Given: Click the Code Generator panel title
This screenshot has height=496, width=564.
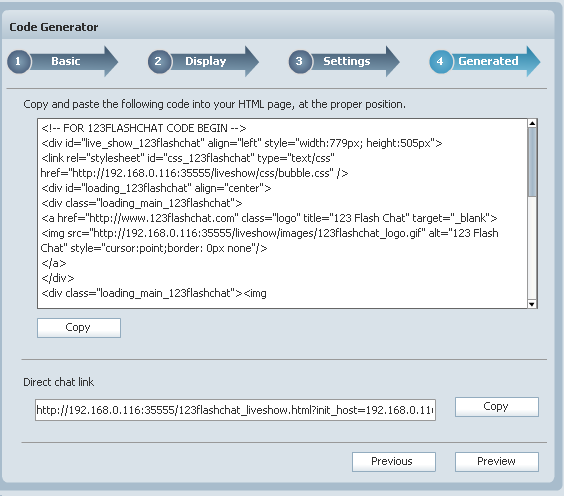Looking at the screenshot, I should 54,27.
